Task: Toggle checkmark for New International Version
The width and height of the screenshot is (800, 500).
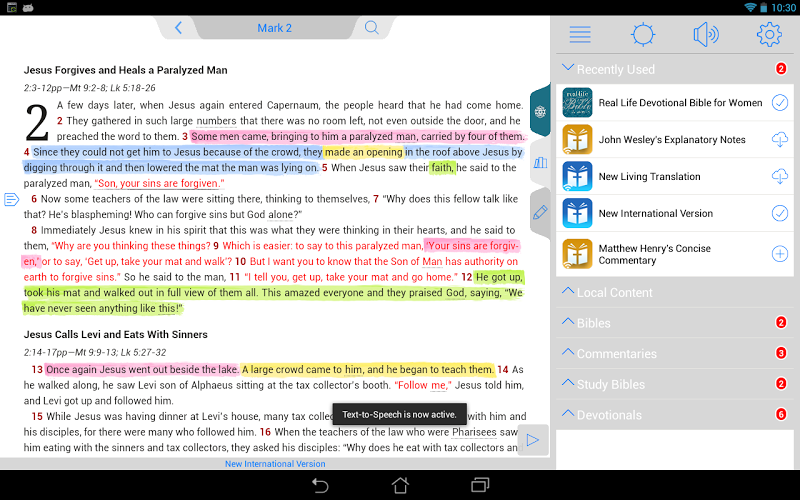Action: point(780,213)
